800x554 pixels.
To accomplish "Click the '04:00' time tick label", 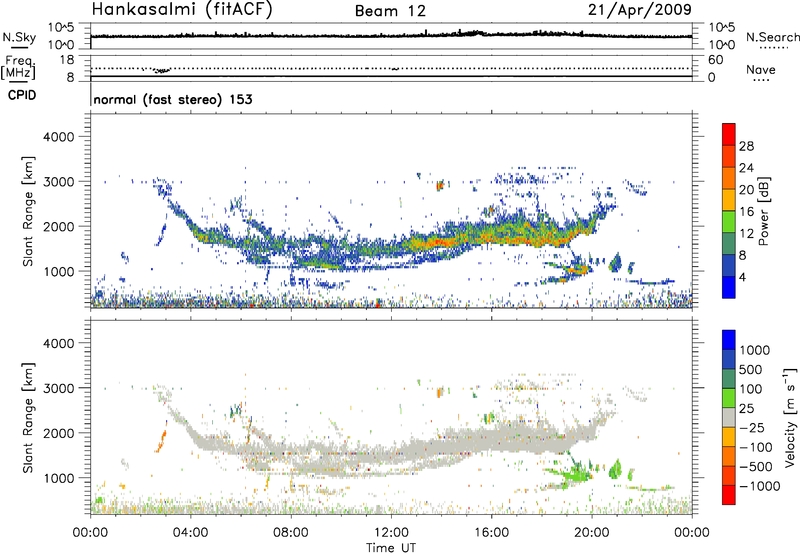I will point(191,533).
